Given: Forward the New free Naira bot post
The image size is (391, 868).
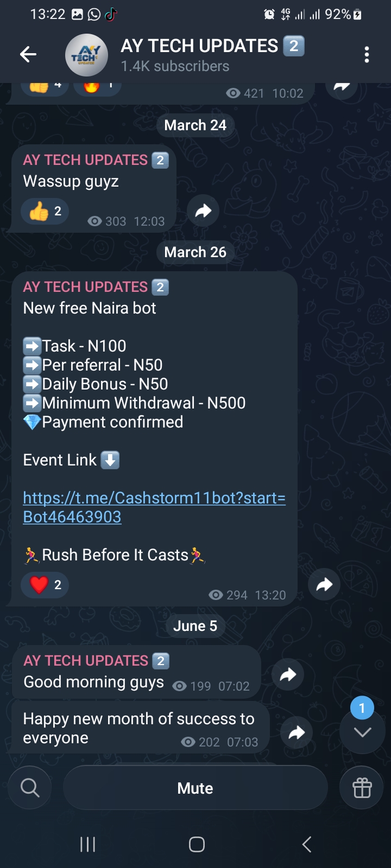Looking at the screenshot, I should point(324,584).
